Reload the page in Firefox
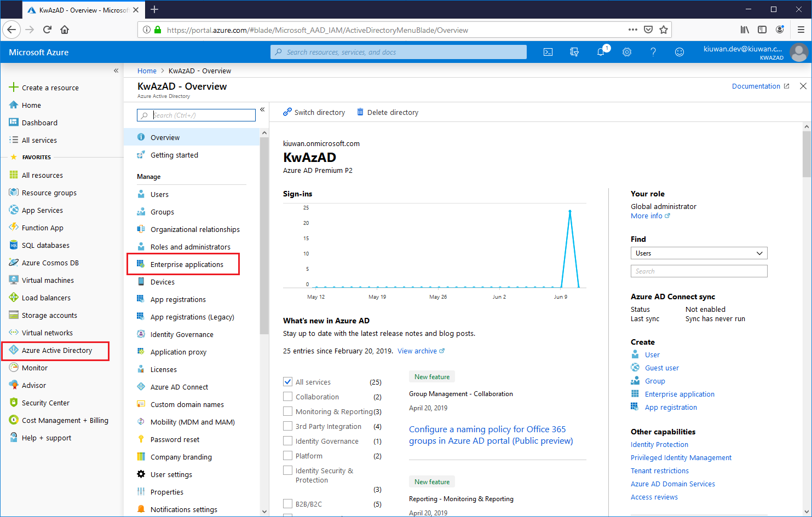The image size is (812, 517). pyautogui.click(x=47, y=30)
